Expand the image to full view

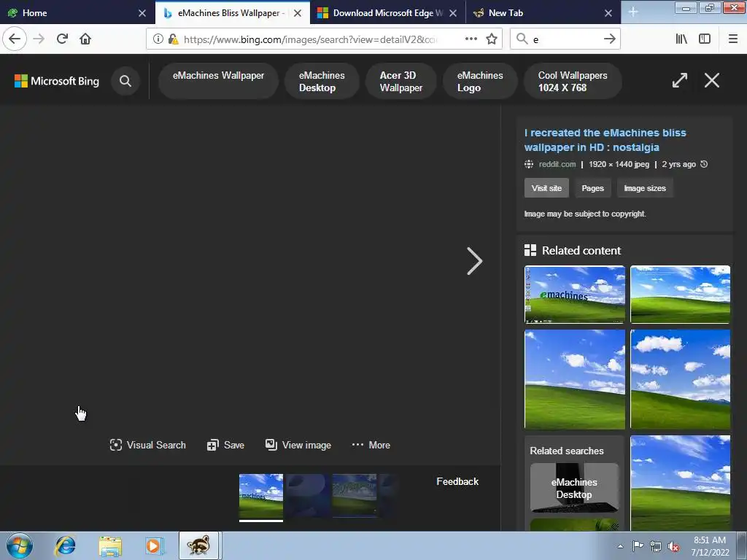click(x=680, y=80)
